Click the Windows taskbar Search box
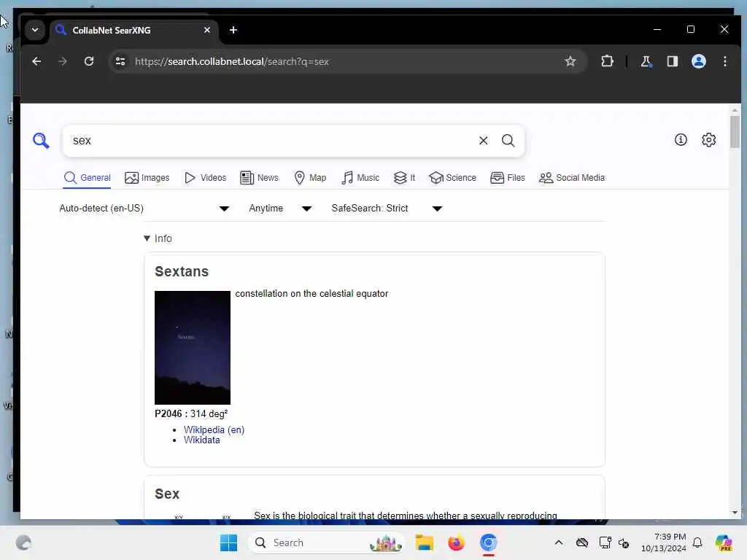The height and width of the screenshot is (560, 747). [x=326, y=542]
